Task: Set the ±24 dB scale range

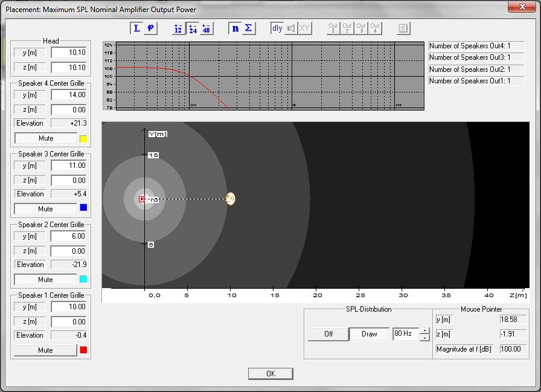Action: (193, 28)
